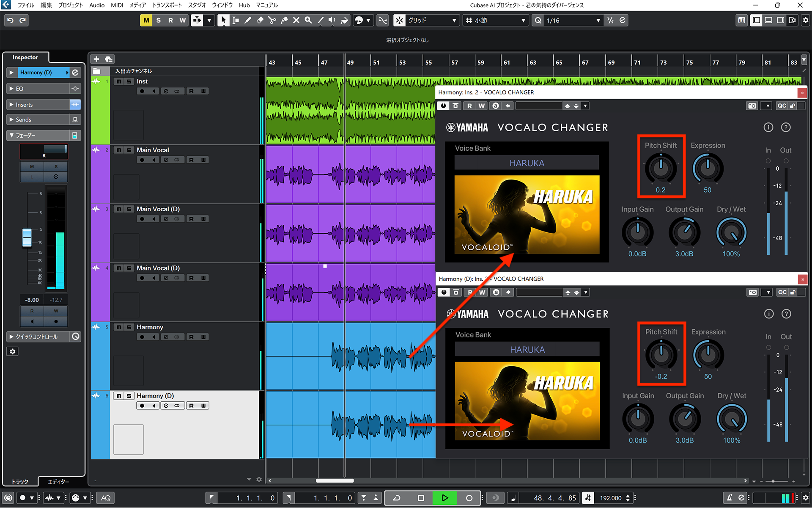Bypass the Harmony VOCALO CHANGER insert
The image size is (812, 508).
[x=443, y=105]
